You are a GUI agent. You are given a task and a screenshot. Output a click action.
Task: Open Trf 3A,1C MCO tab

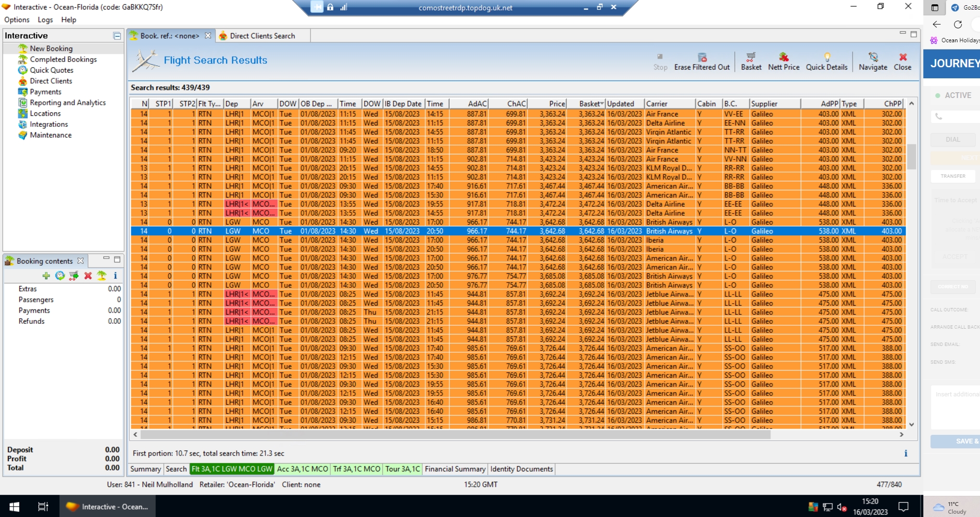pyautogui.click(x=357, y=469)
